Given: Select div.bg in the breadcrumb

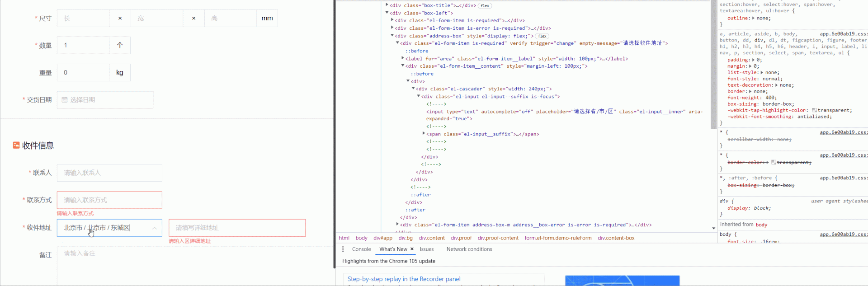Looking at the screenshot, I should (406, 238).
